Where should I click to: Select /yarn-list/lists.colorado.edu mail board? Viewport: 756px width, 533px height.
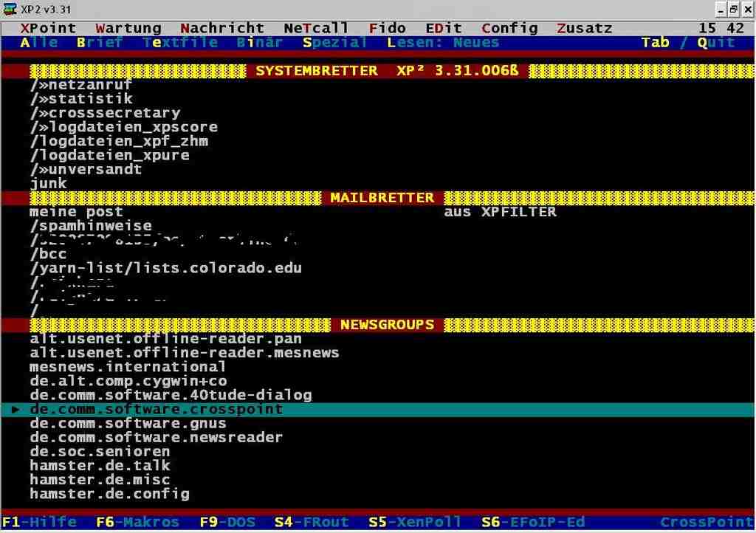click(165, 268)
